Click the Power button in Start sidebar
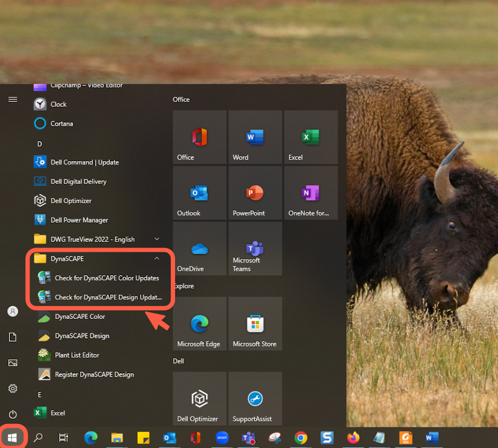This screenshot has height=448, width=498. tap(13, 414)
